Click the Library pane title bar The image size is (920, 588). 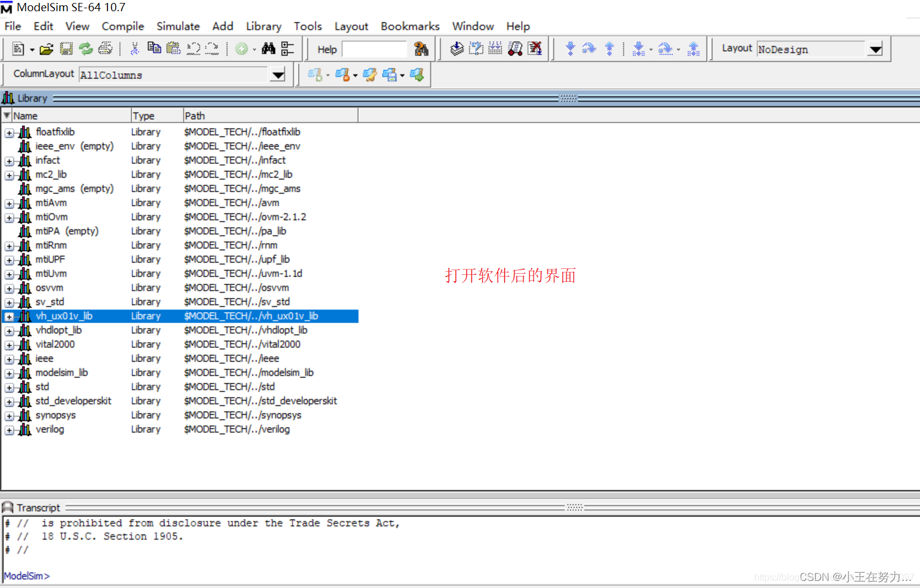pyautogui.click(x=460, y=98)
